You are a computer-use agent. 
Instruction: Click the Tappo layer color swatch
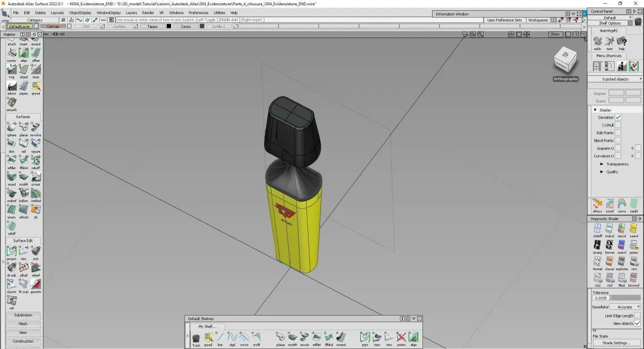click(169, 26)
